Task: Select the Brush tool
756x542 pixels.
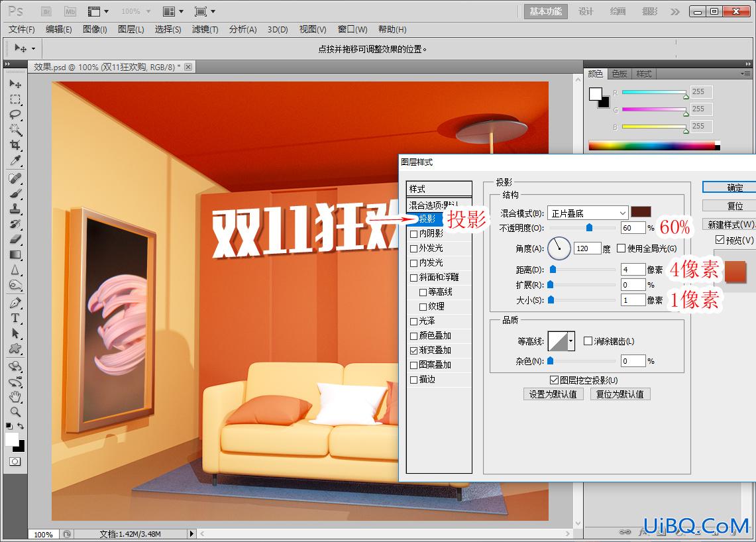Action: coord(15,194)
